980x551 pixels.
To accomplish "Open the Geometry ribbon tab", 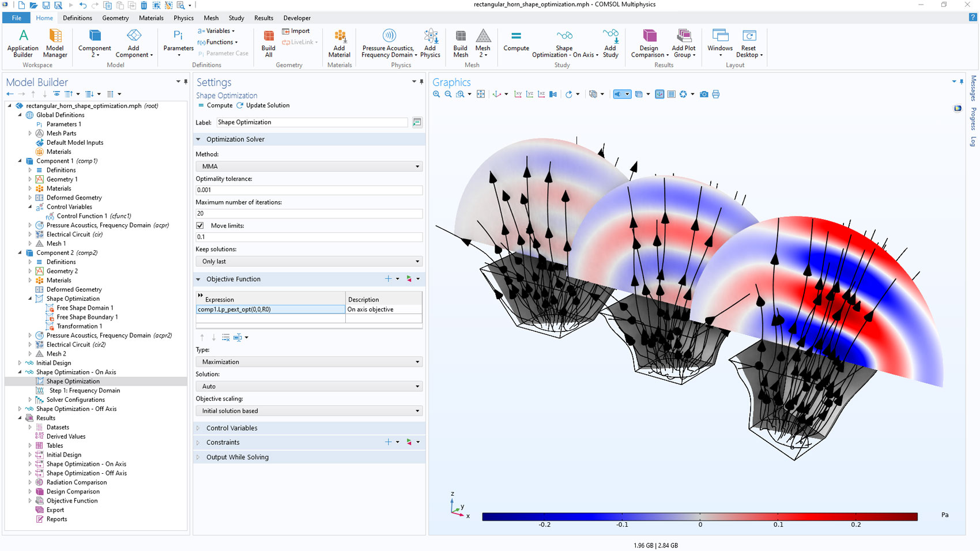I will point(115,18).
